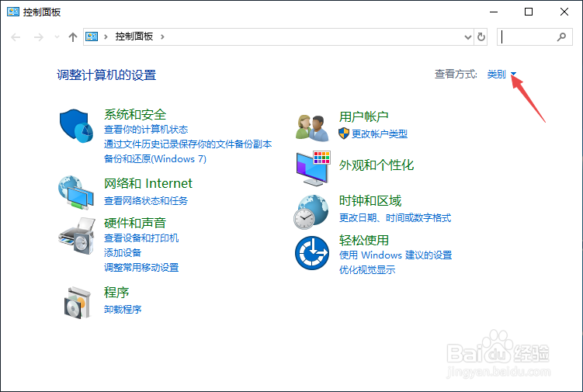Open 备份和还原(Windows 7) link

tap(155, 159)
